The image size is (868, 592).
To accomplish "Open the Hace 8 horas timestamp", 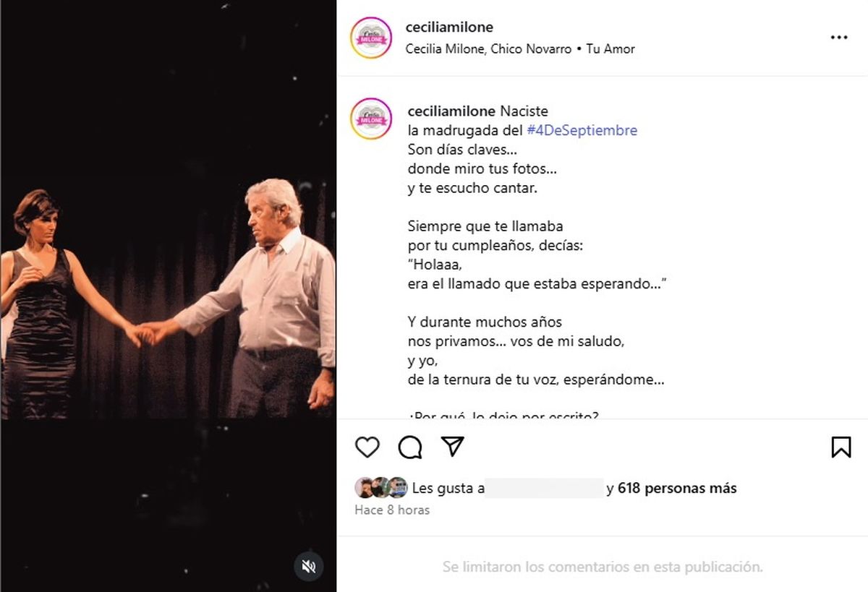I will point(392,510).
